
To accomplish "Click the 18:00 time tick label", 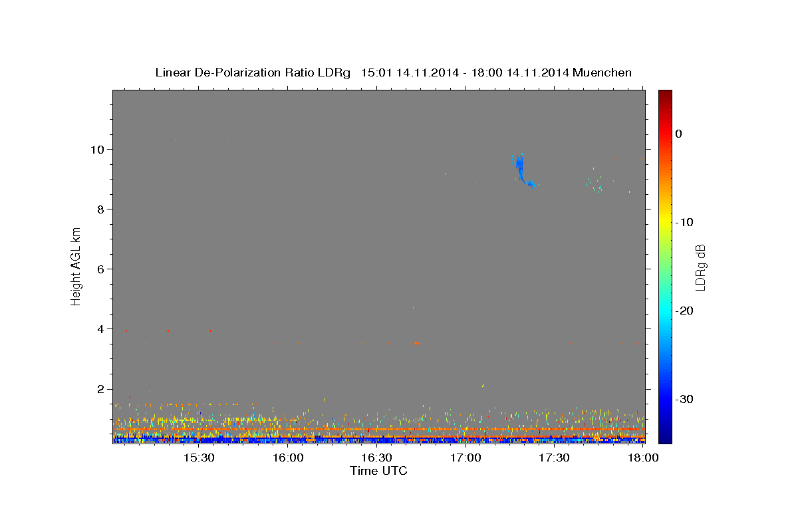I will click(643, 458).
